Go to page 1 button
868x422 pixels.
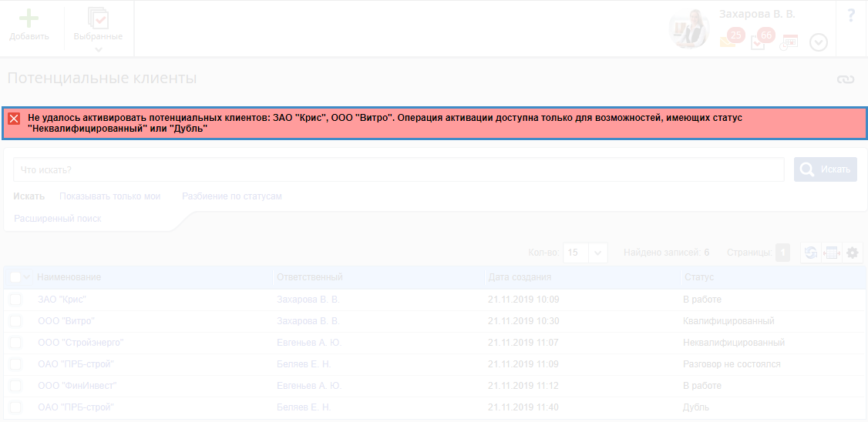pos(782,253)
